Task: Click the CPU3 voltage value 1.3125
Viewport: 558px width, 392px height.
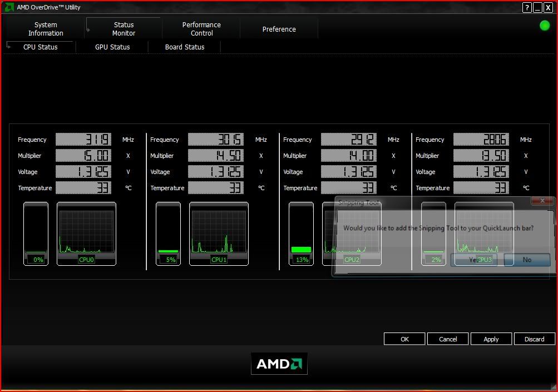Action: coord(481,171)
